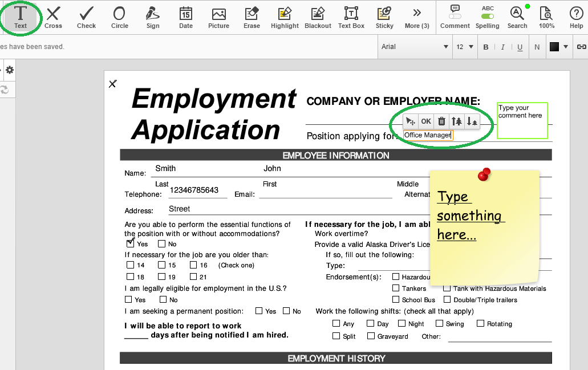Click the Street address text
Viewport: 588px width, 370px height.
pyautogui.click(x=179, y=209)
